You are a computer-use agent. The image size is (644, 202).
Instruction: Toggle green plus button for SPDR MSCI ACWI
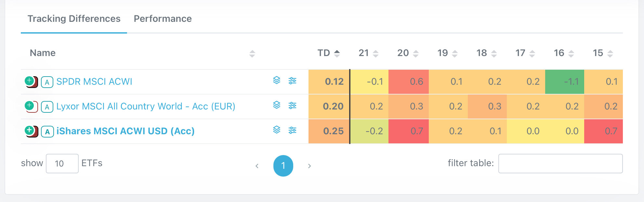pyautogui.click(x=29, y=80)
